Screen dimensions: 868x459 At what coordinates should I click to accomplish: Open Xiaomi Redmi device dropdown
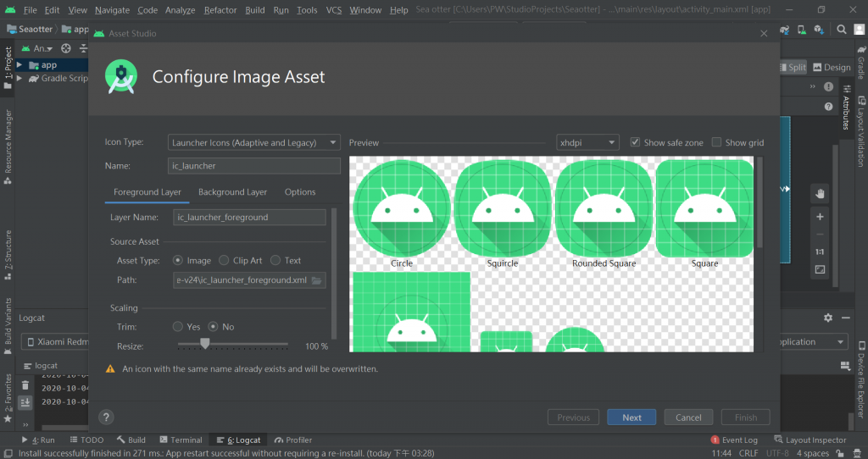[x=55, y=342]
